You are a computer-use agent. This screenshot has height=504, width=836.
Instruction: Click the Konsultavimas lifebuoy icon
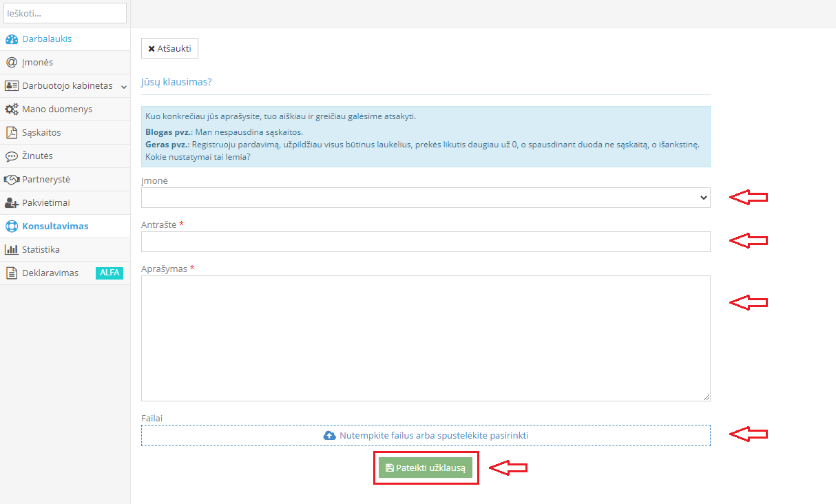click(11, 227)
